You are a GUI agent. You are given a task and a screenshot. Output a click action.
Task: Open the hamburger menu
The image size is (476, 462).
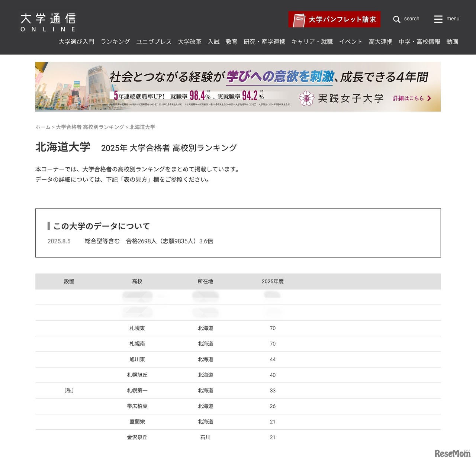(439, 19)
